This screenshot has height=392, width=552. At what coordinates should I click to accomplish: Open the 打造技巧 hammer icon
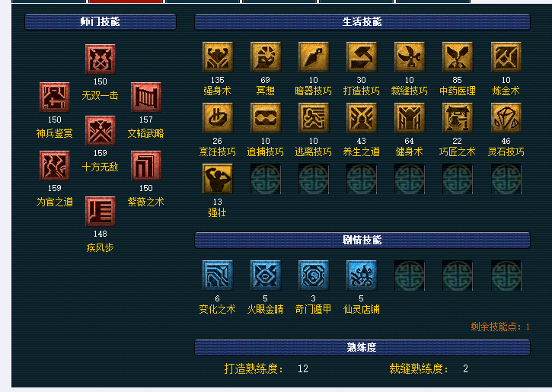[362, 57]
